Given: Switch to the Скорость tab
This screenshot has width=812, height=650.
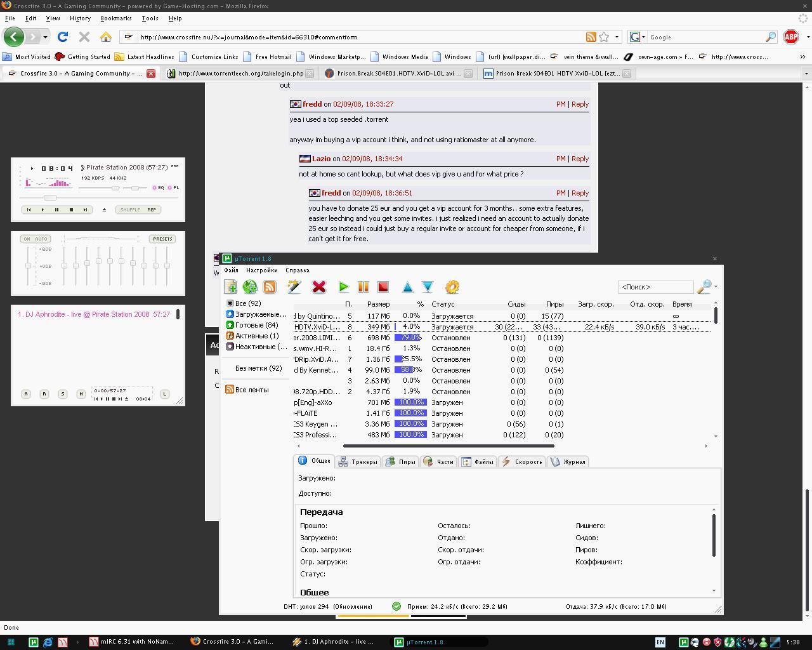Looking at the screenshot, I should pyautogui.click(x=522, y=461).
